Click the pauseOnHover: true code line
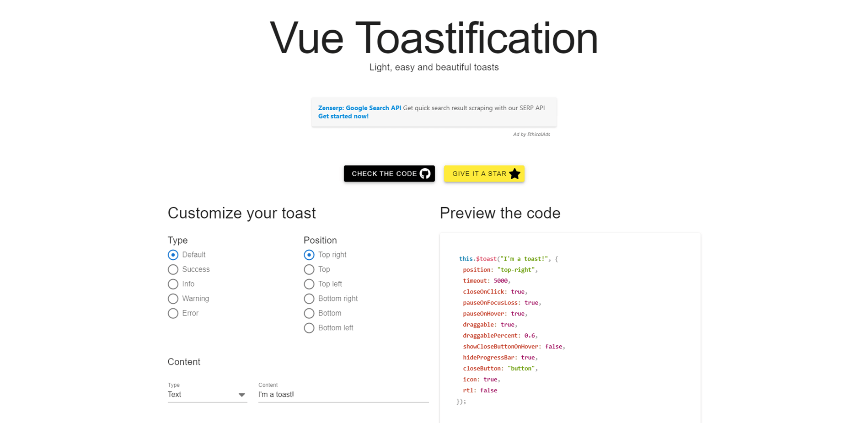Image resolution: width=868 pixels, height=423 pixels. (x=495, y=314)
